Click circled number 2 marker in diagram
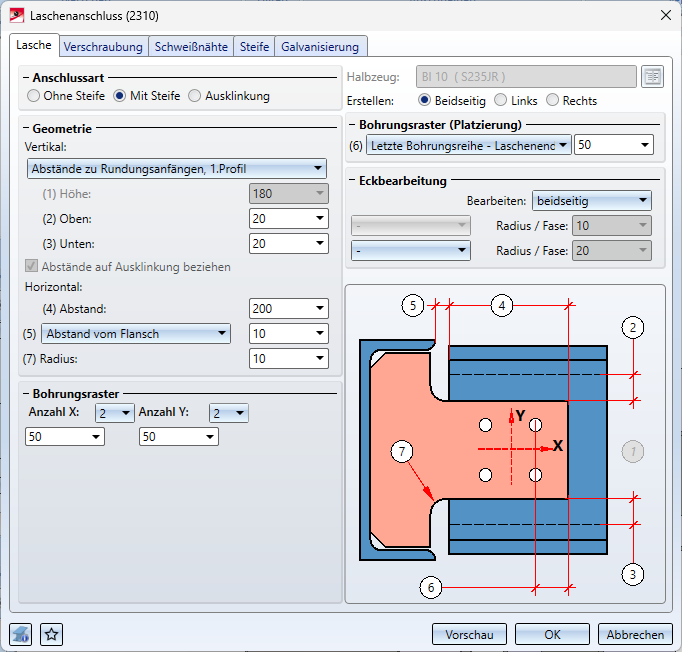Screen dimensions: 682x652 [x=632, y=326]
